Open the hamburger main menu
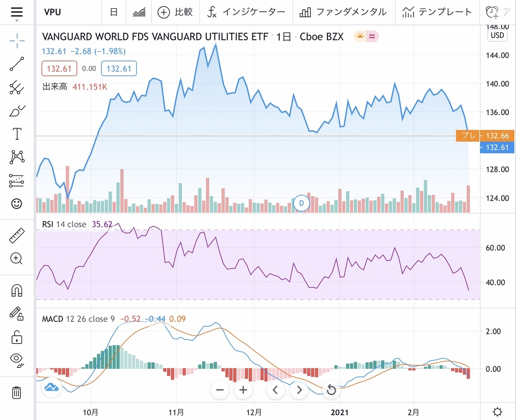516x420 pixels. 17,12
